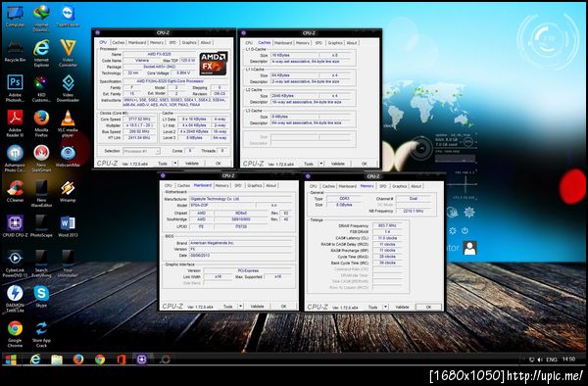This screenshot has height=386, width=588.
Task: Open the Video Downloader desktop shortcut
Action: tap(68, 88)
